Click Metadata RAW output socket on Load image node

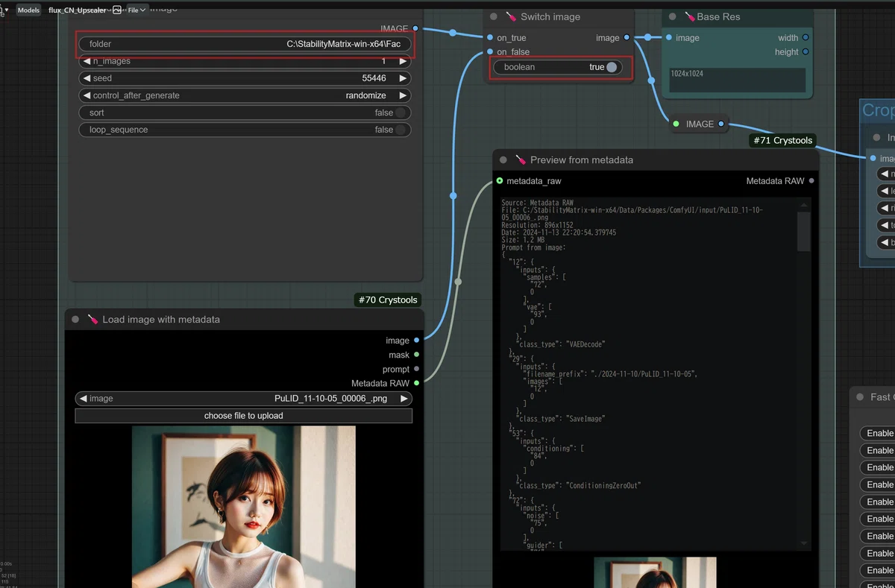(416, 383)
